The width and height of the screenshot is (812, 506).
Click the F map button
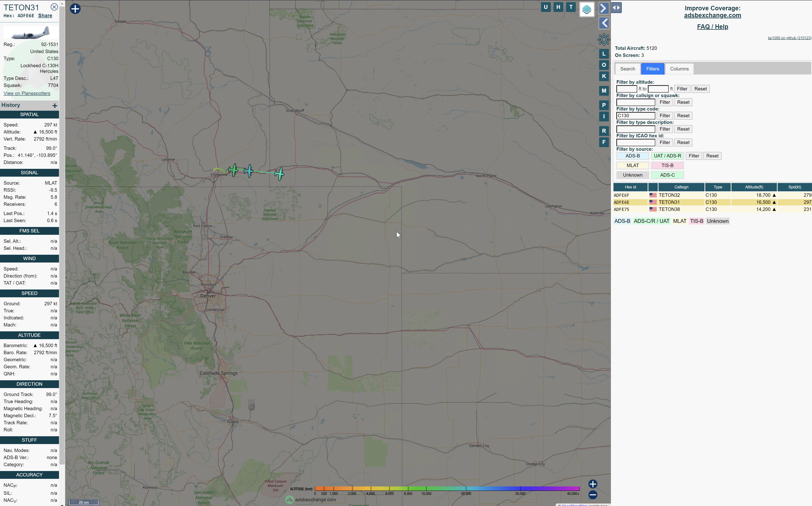604,142
